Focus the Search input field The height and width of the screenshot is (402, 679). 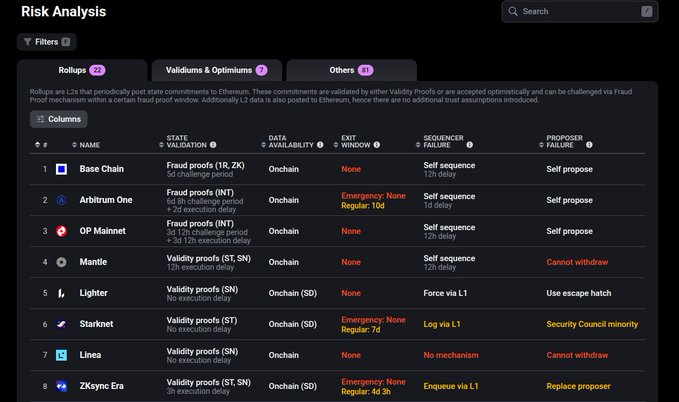580,11
